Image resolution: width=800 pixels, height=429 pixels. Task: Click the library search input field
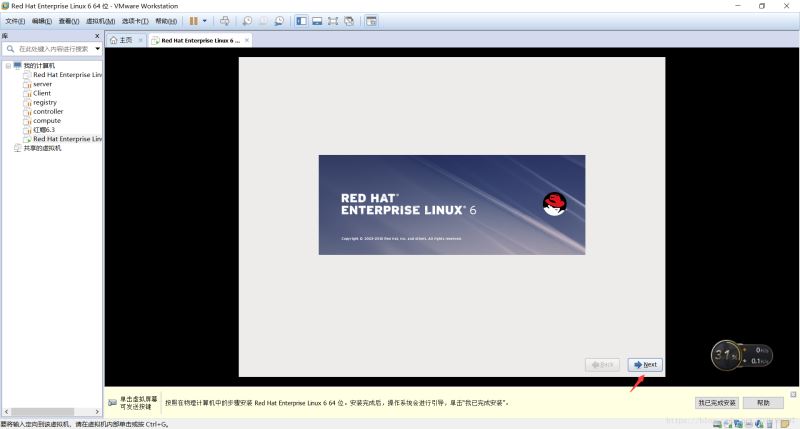[x=52, y=49]
